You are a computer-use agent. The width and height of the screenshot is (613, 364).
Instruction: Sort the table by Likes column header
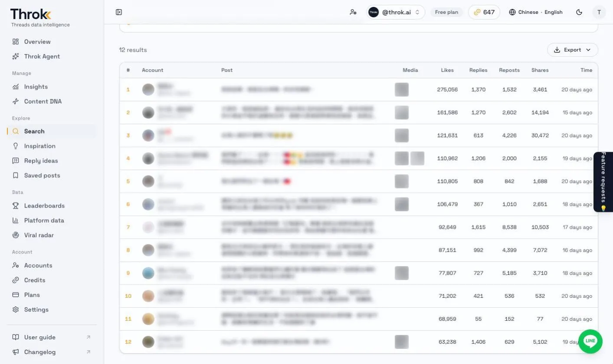(447, 70)
